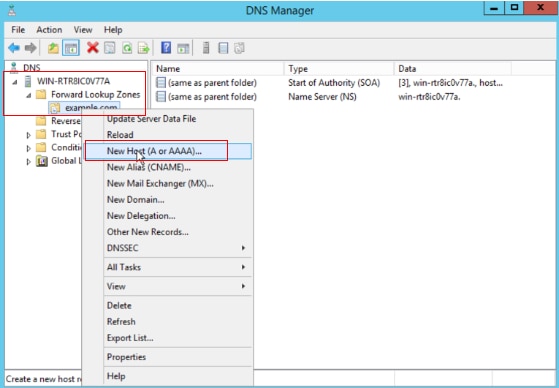Click the Global Logs icon in the tree
This screenshot has width=559, height=388.
point(41,161)
